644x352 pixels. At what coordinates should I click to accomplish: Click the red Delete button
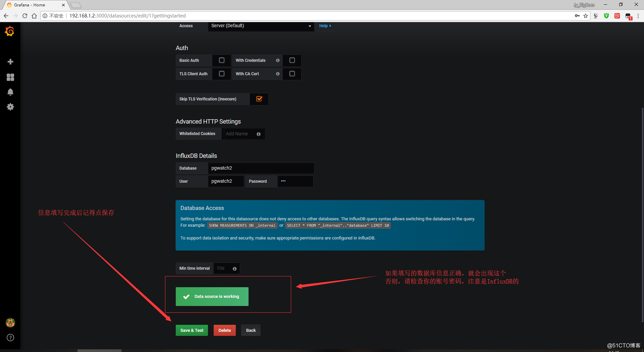(225, 331)
